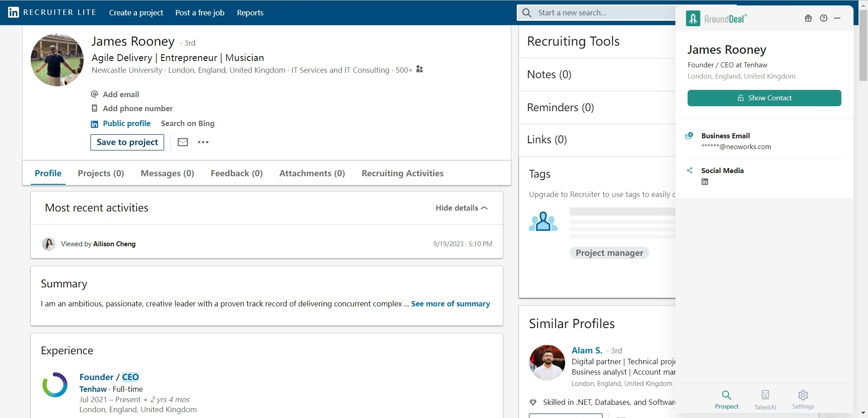Viewport: 868px width, 418px height.
Task: Click the scrollbar down arrow
Action: point(863,413)
